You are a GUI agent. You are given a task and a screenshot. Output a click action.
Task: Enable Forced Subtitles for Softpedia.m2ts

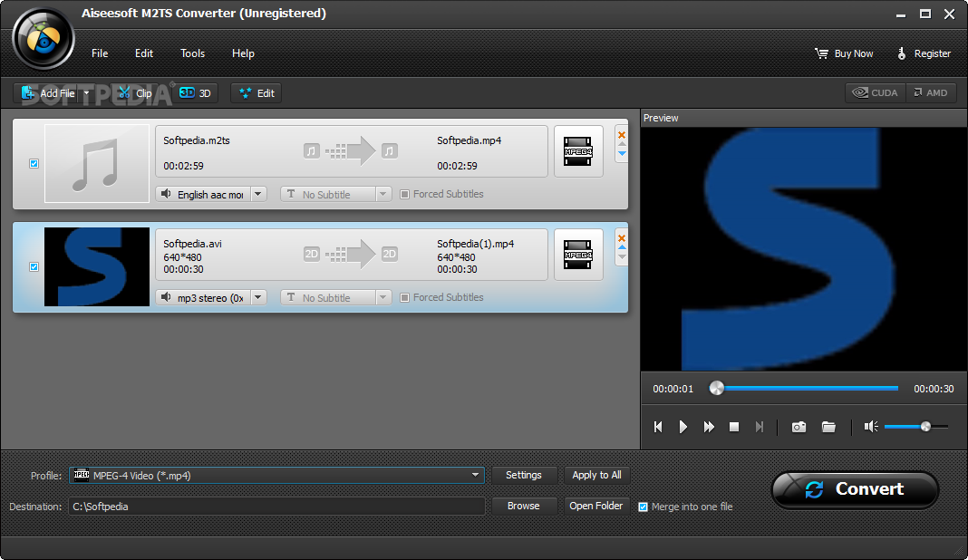(404, 195)
